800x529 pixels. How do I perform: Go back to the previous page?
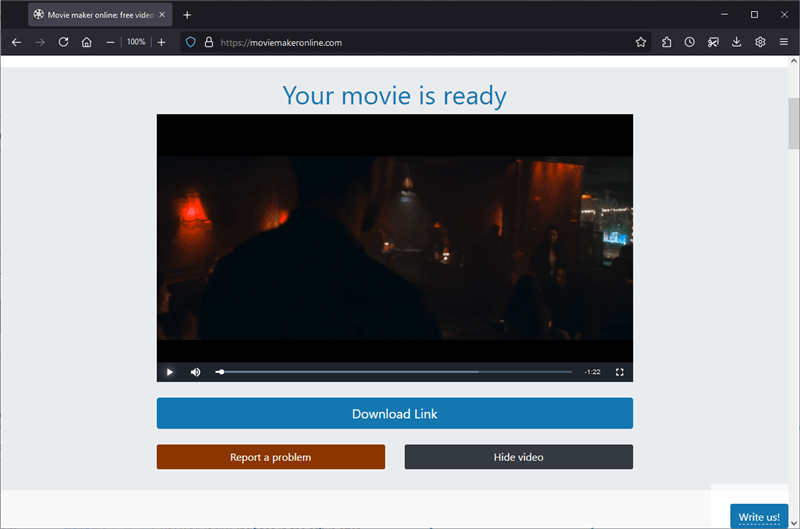(x=16, y=42)
